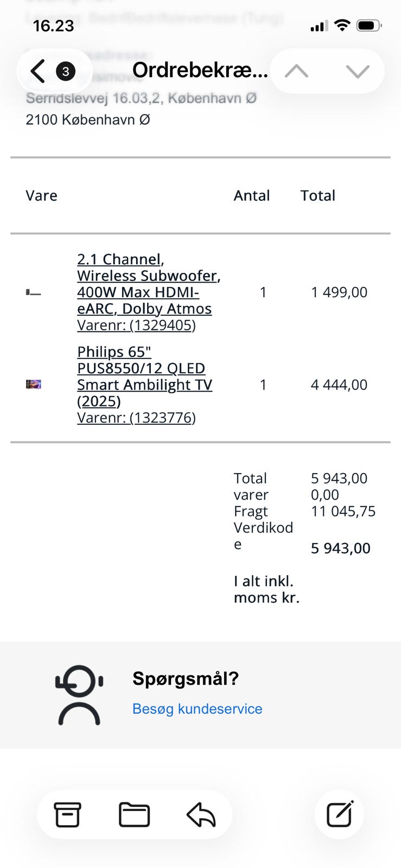Viewport: 401px width, 868px height.
Task: Open the 2.1 Channel Wireless Subwoofer link
Action: 148,284
